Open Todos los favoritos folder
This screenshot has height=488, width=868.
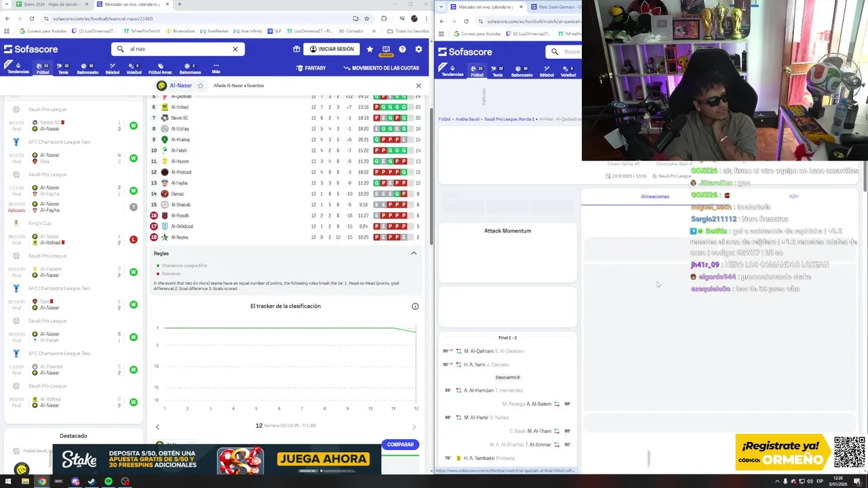click(408, 31)
